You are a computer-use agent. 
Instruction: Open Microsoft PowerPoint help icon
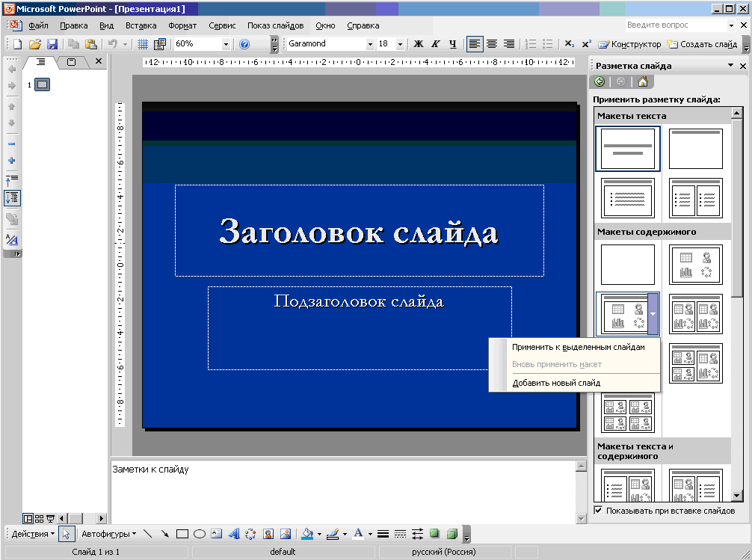pyautogui.click(x=244, y=44)
